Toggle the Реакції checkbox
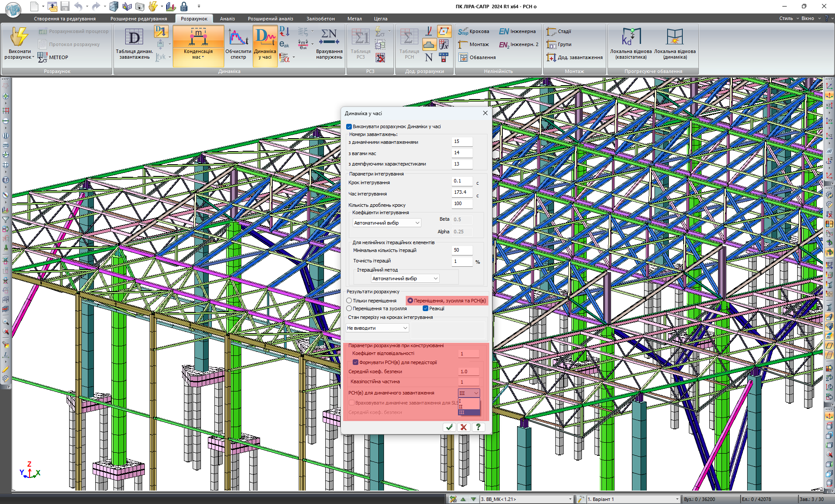 tap(426, 308)
